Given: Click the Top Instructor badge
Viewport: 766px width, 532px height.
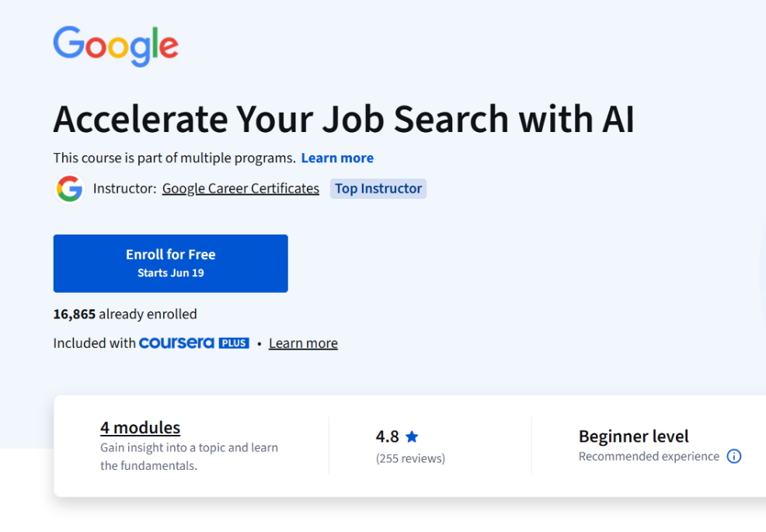Looking at the screenshot, I should click(378, 188).
